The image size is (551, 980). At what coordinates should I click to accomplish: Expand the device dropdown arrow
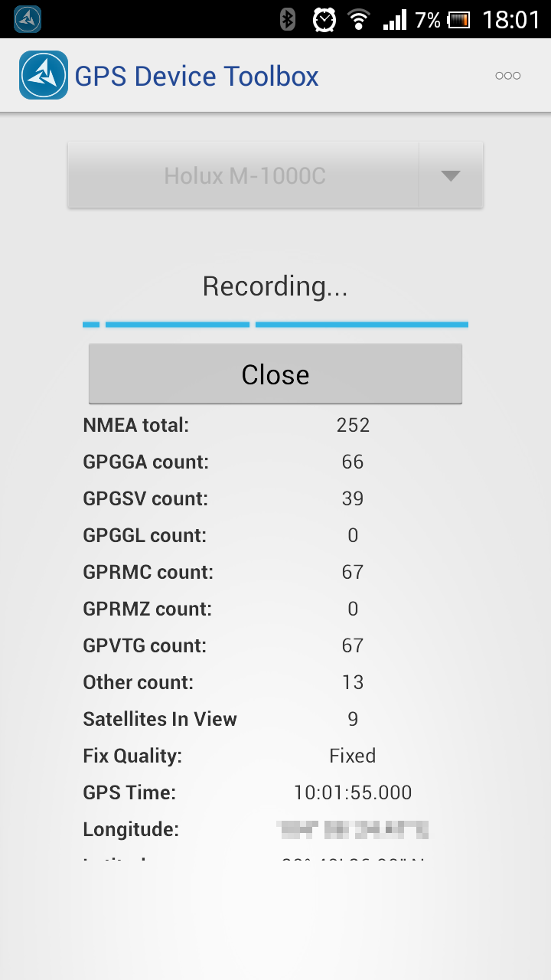click(x=451, y=175)
